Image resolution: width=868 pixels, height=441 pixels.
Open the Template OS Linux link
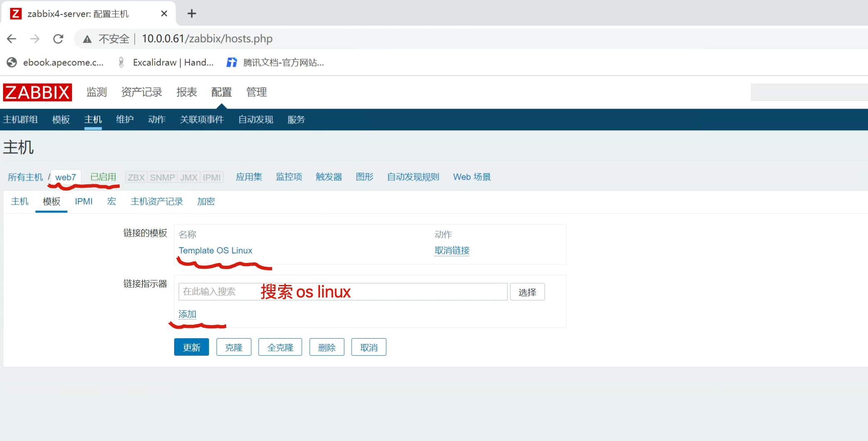pyautogui.click(x=215, y=250)
